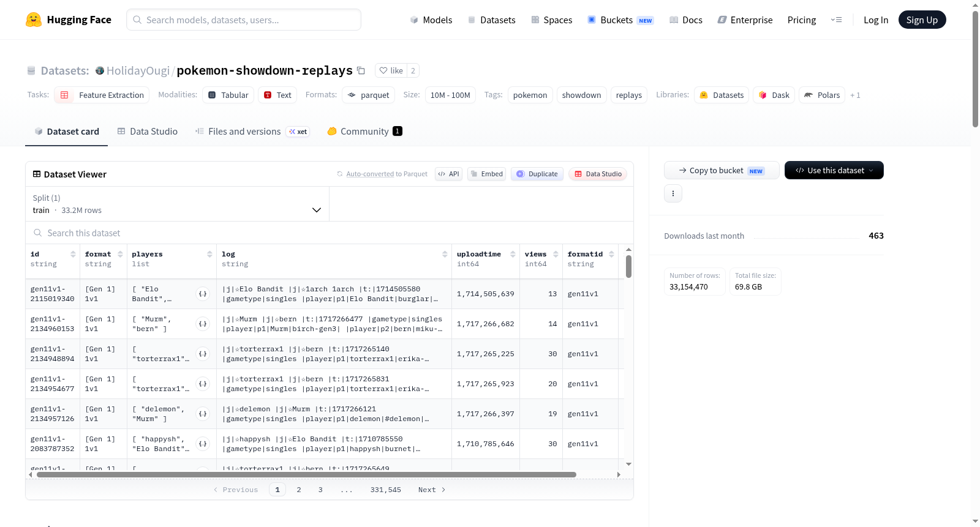The image size is (980, 527).
Task: Click the table horizontal scrollbar
Action: [306, 474]
